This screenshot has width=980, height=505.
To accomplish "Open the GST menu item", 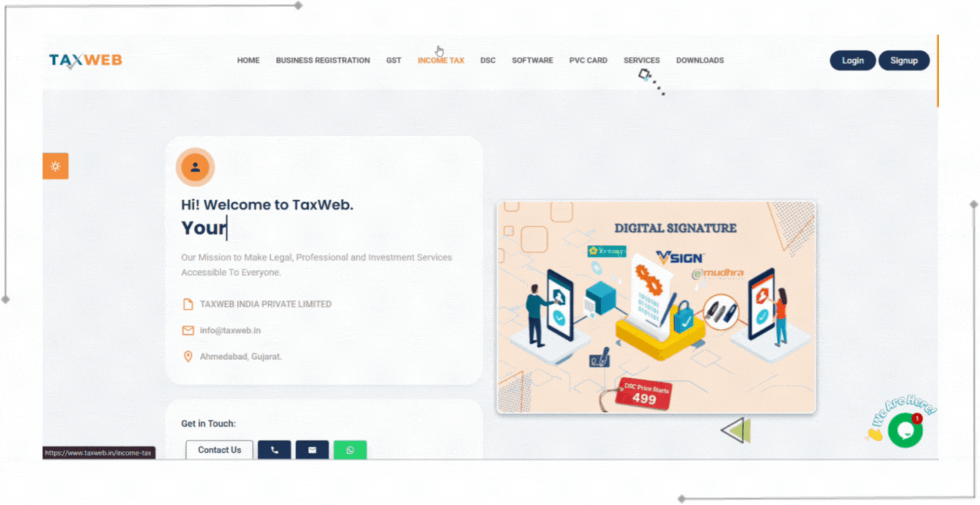I will (393, 60).
